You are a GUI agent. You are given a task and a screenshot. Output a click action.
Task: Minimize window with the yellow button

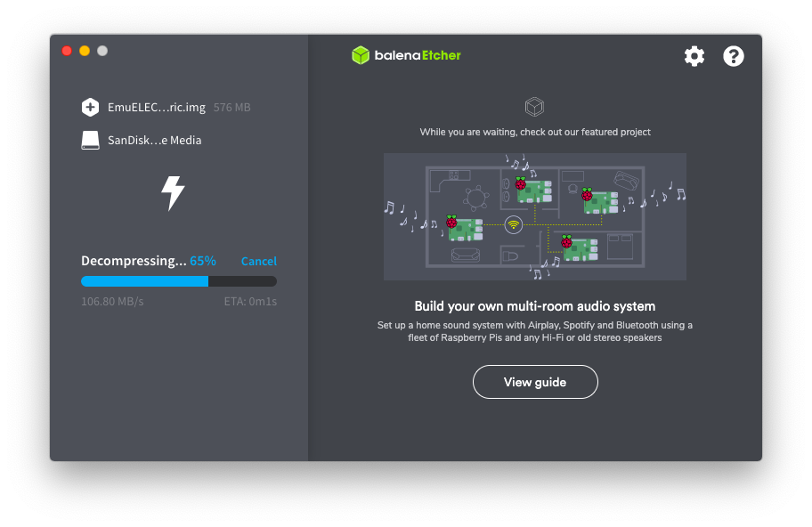click(85, 51)
